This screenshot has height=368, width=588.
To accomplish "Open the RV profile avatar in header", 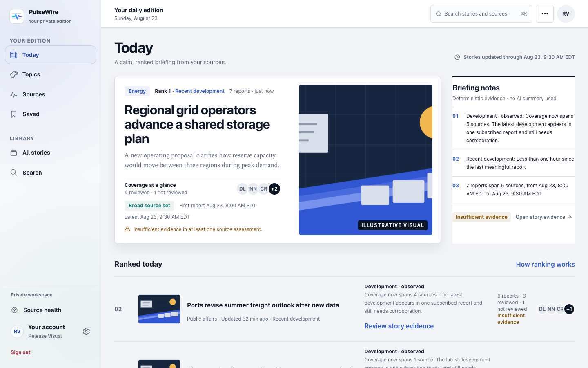I will [x=566, y=14].
